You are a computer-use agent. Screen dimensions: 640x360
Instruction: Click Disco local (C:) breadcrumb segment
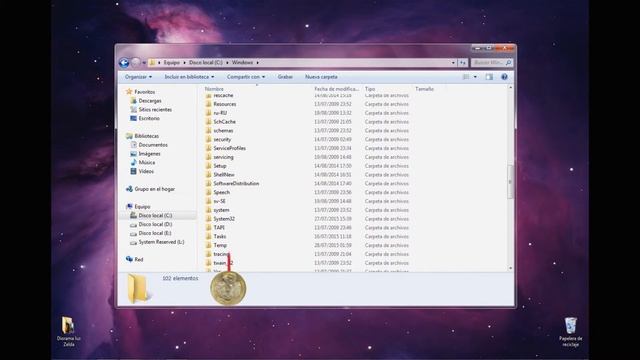coord(206,62)
